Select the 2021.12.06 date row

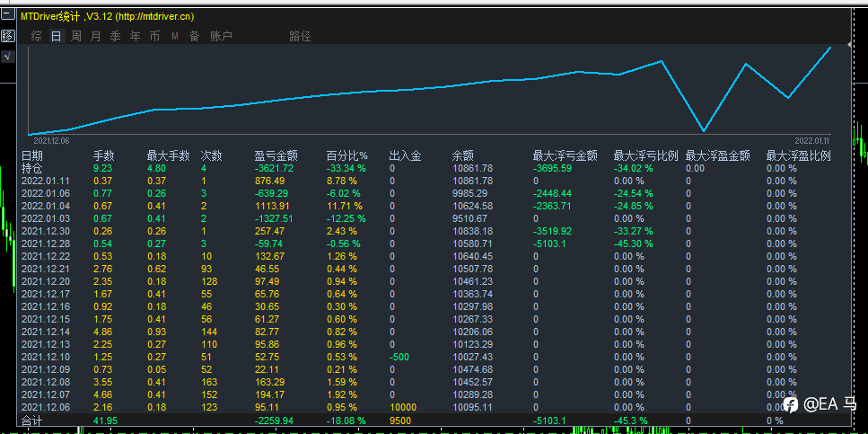tap(434, 407)
